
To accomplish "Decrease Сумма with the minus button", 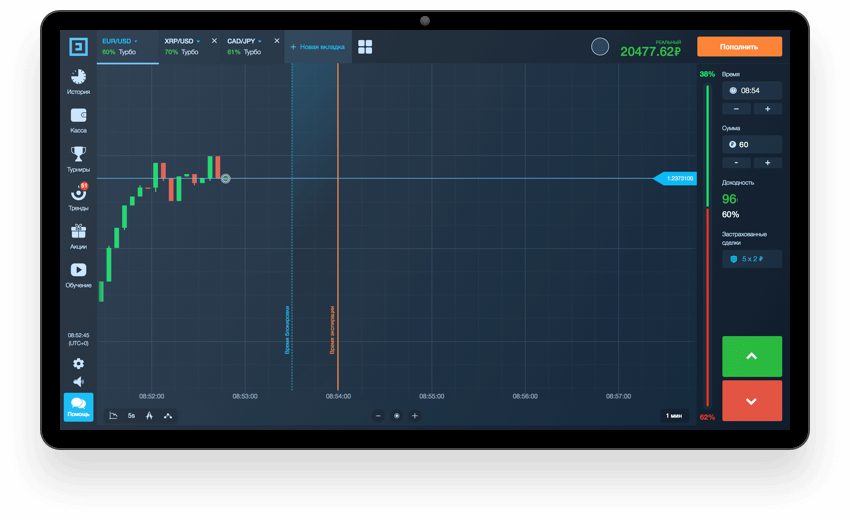I will click(736, 162).
